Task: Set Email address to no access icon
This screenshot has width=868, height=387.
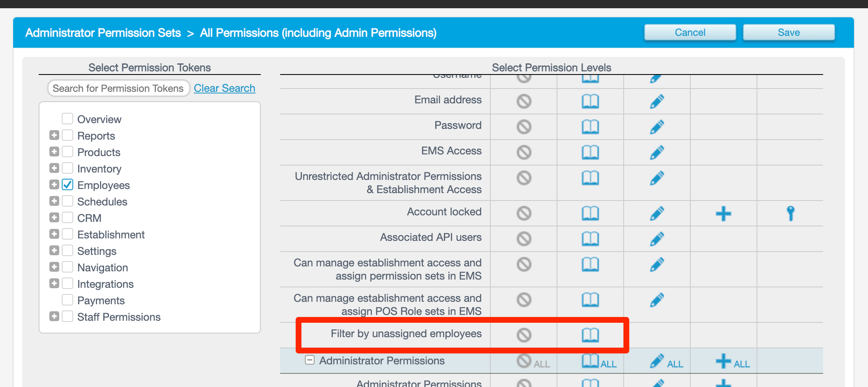Action: 524,101
